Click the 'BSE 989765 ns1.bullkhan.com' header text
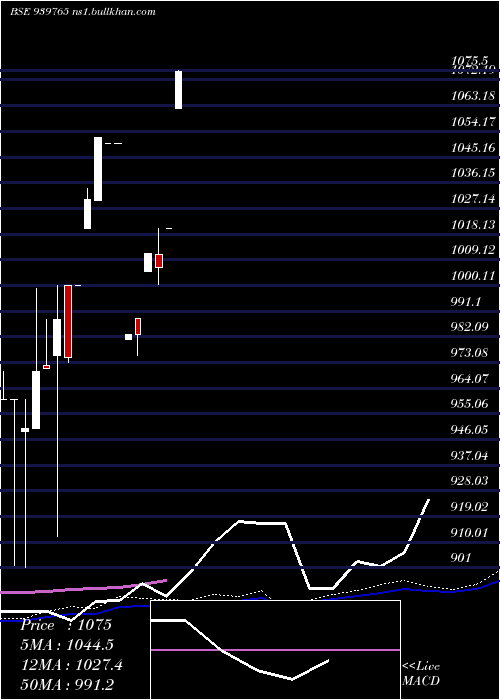This screenshot has width=500, height=700. (x=83, y=12)
